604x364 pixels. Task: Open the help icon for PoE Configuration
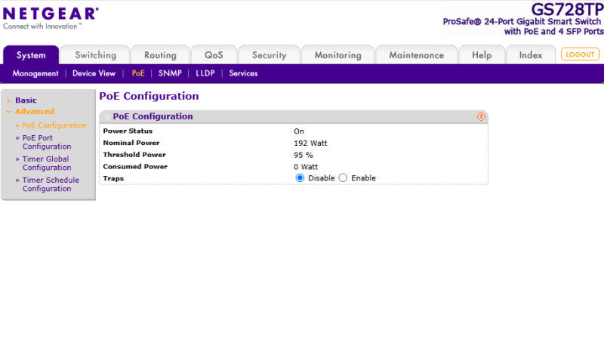click(x=481, y=117)
